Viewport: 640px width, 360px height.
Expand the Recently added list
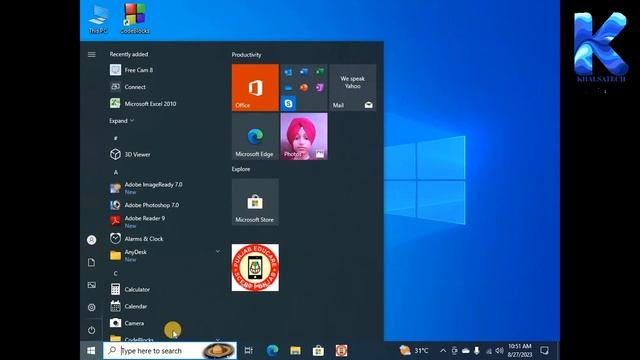[121, 121]
